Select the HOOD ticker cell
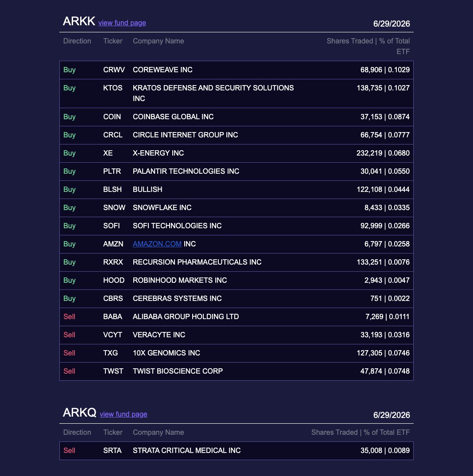473x476 pixels. click(114, 281)
